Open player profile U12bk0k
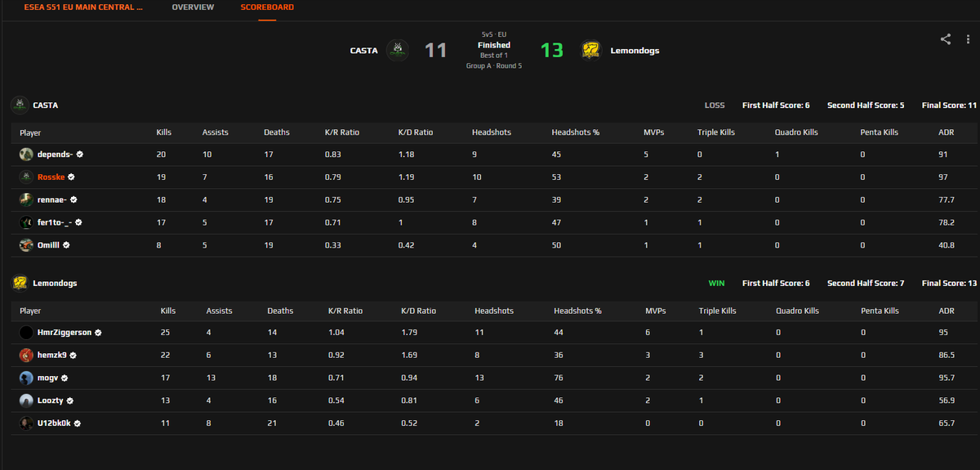980x470 pixels. 54,423
